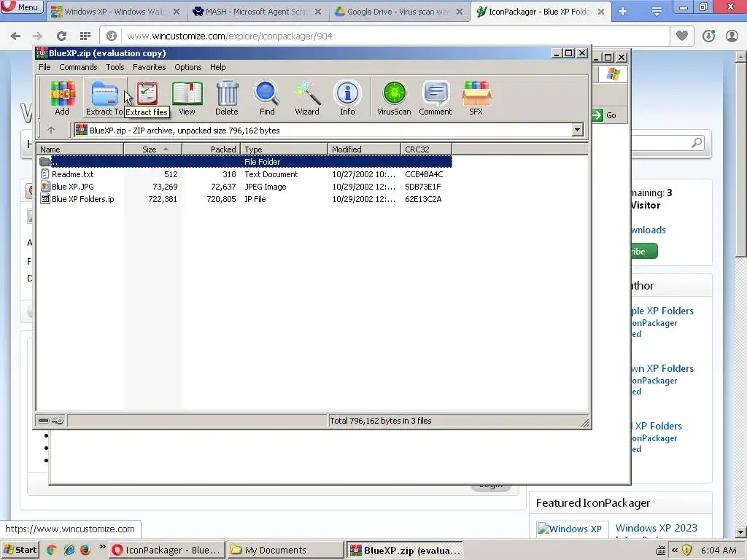
Task: Sort by the Modified column header
Action: [364, 149]
